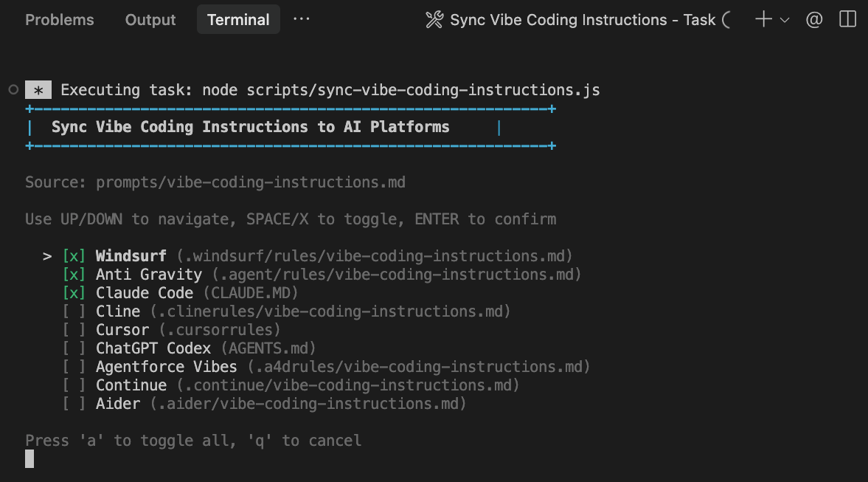Click the .aider/vibe-coding-instructions.md path
The image size is (868, 482).
coord(308,403)
